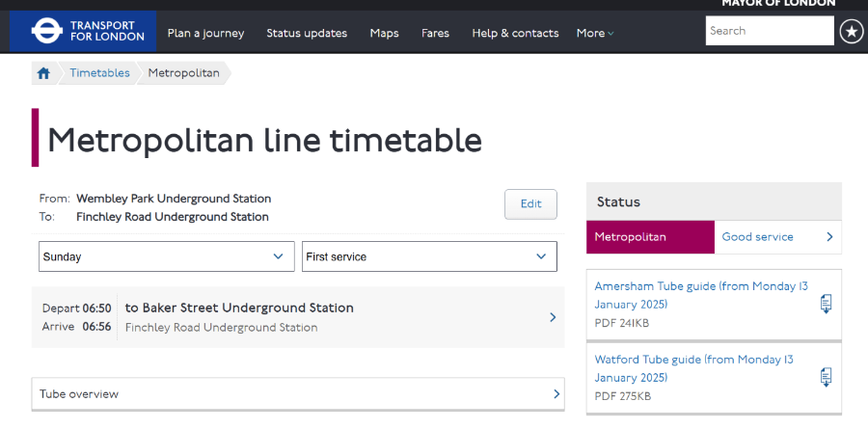This screenshot has width=868, height=429.
Task: Download Amersham Tube guide PDF icon
Action: tap(826, 304)
